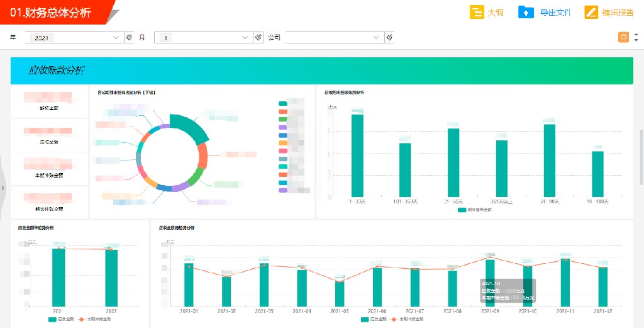The width and height of the screenshot is (644, 328).
Task: Click the 1-30天 bar in aging chart
Action: click(357, 156)
